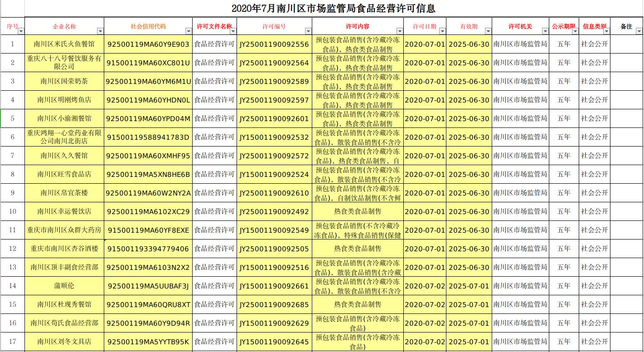Open the 有效期 column filter dropdown

tap(488, 31)
